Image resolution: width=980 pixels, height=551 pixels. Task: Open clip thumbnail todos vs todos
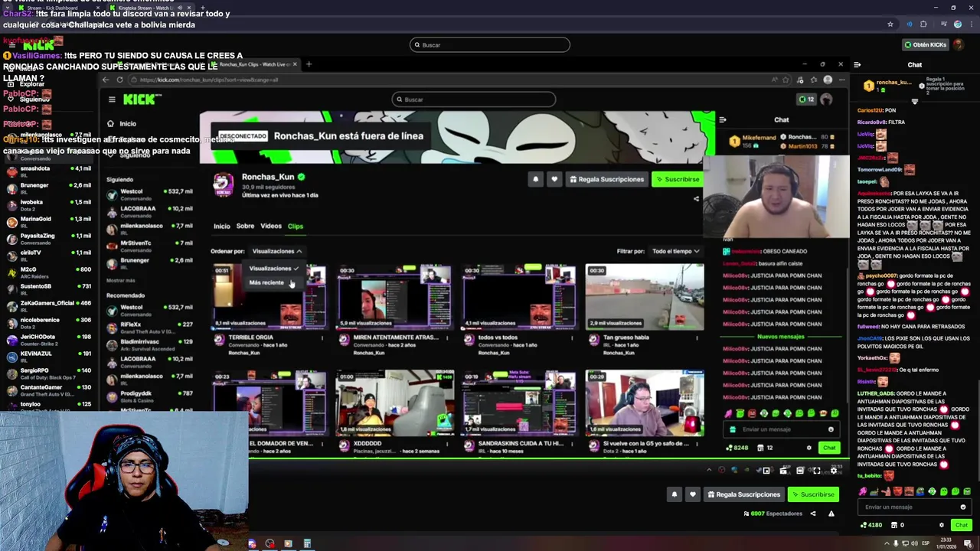point(519,297)
